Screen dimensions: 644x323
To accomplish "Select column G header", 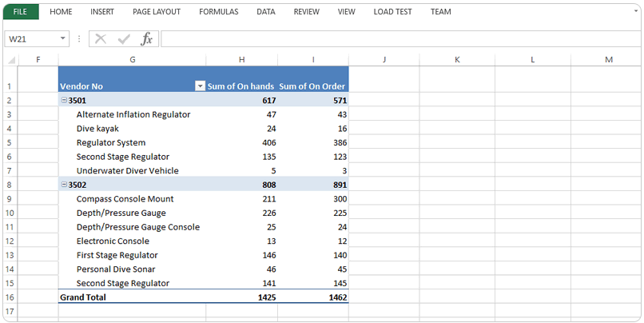I will click(133, 60).
